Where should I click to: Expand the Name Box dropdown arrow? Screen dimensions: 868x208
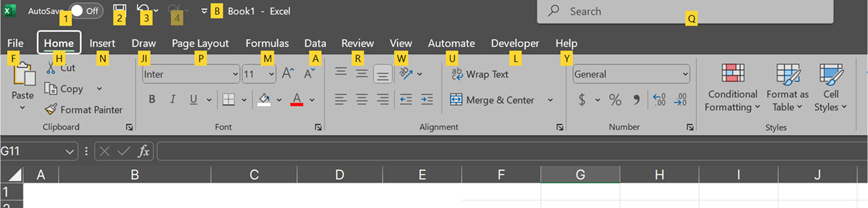[69, 152]
